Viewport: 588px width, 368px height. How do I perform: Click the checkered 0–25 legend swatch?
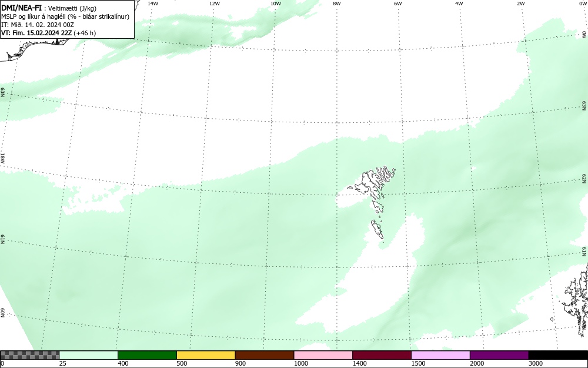pos(29,355)
